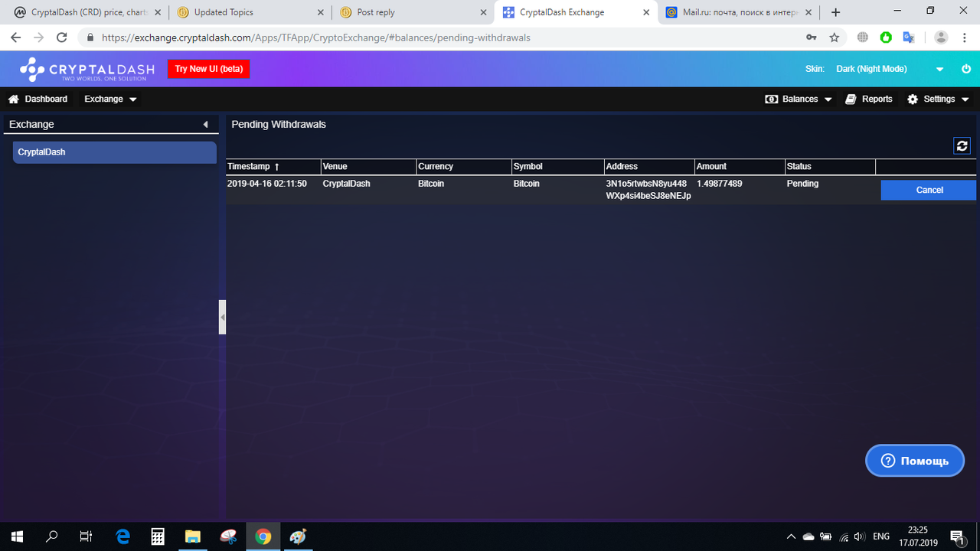This screenshot has height=551, width=980.
Task: Click the ENG language indicator
Action: point(881,536)
